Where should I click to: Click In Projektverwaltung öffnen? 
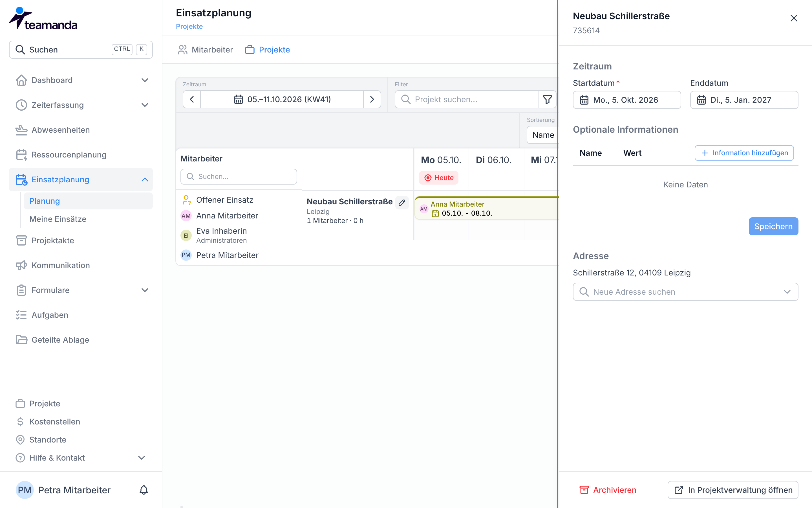click(x=733, y=490)
